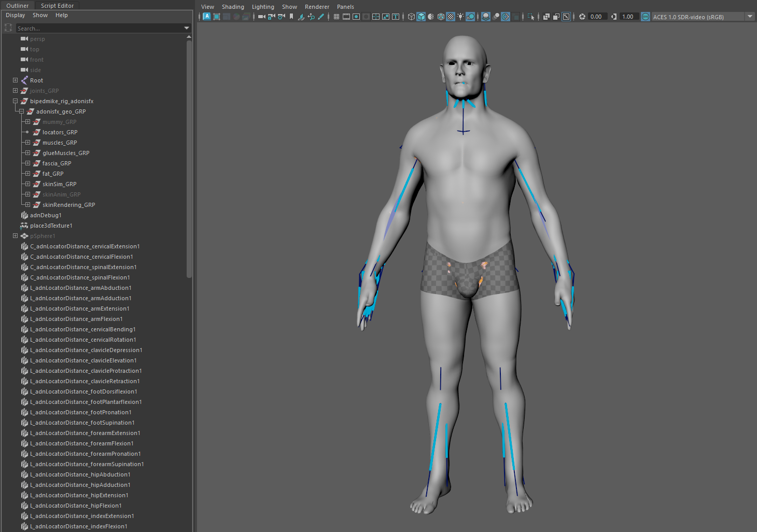Switch to the Script Editor tab
Image resolution: width=757 pixels, height=532 pixels.
[x=57, y=6]
